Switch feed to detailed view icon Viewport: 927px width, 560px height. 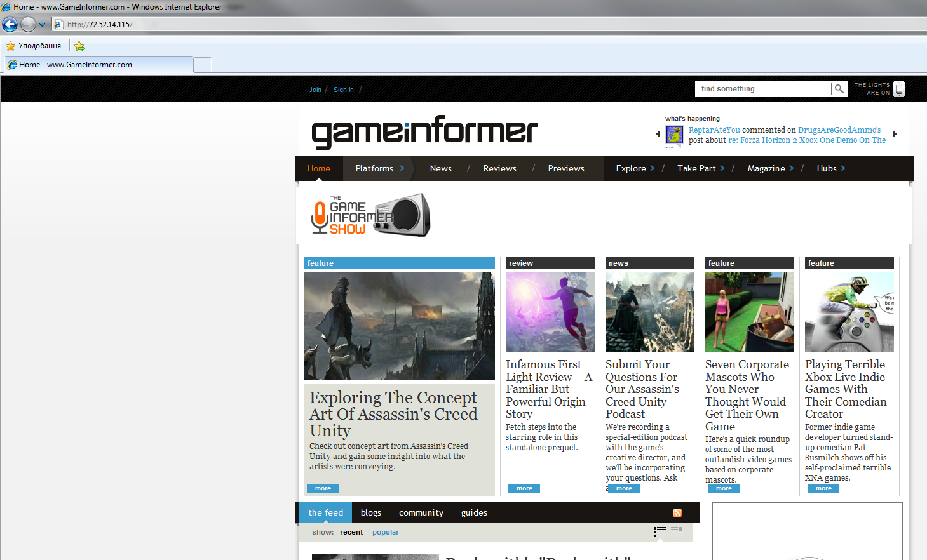[x=677, y=532]
